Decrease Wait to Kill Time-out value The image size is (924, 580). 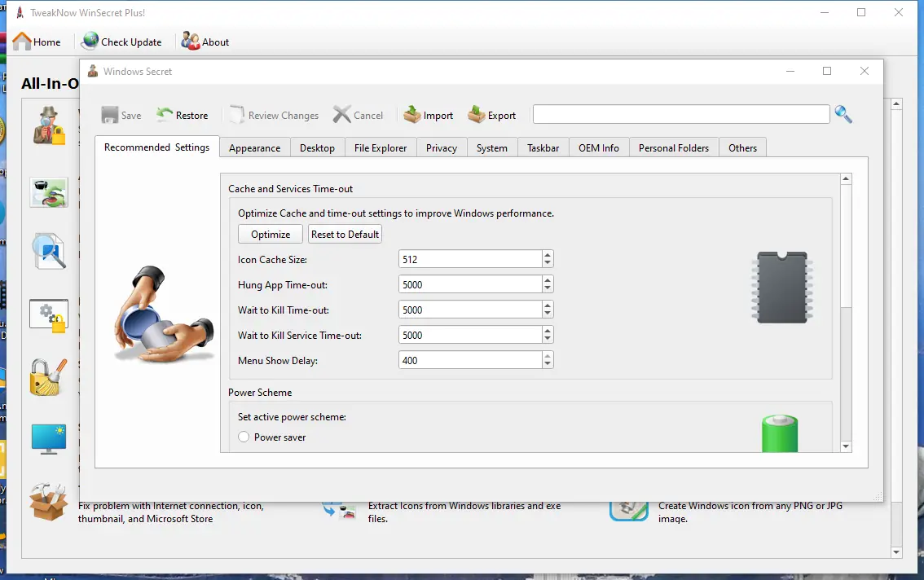[548, 314]
